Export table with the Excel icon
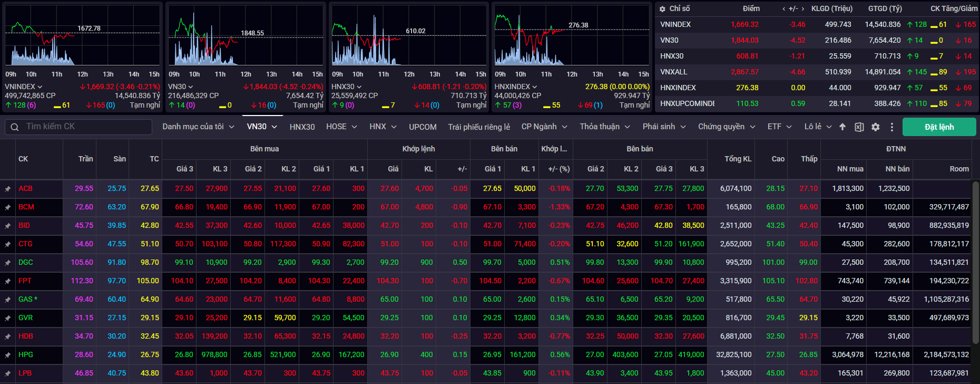 click(x=859, y=127)
